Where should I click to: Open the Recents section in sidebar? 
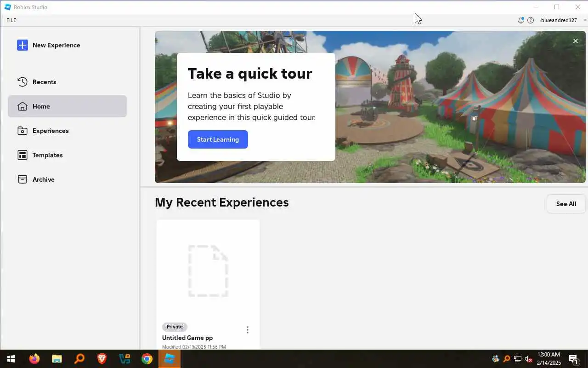(x=67, y=82)
